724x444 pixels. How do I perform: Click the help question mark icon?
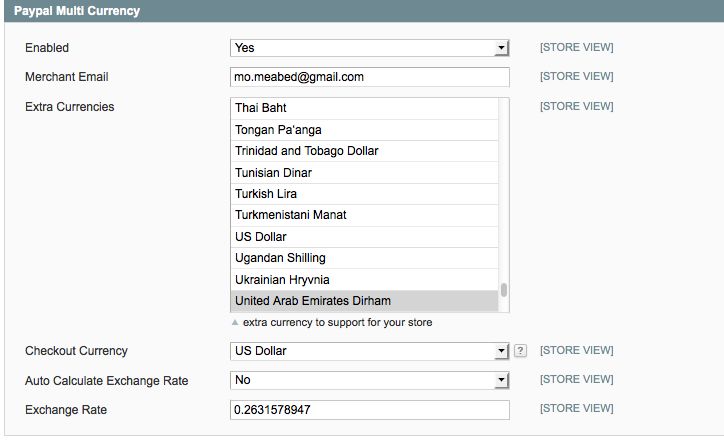pos(520,351)
